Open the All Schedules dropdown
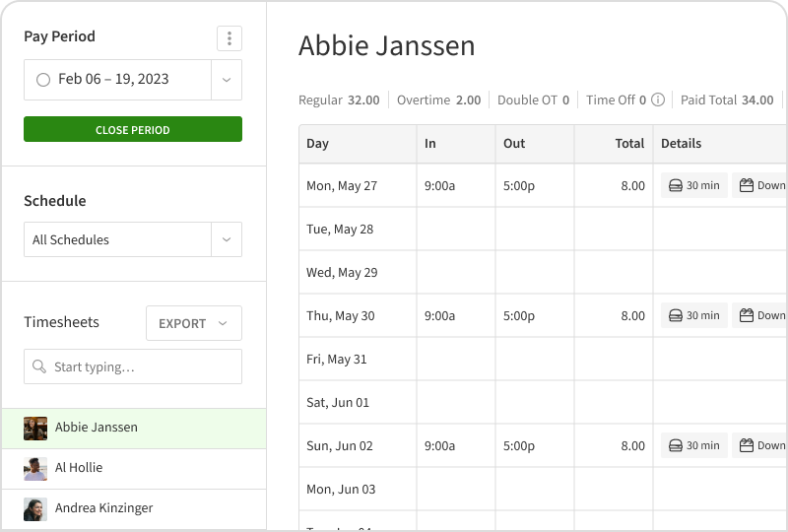The height and width of the screenshot is (532, 788). [x=227, y=239]
